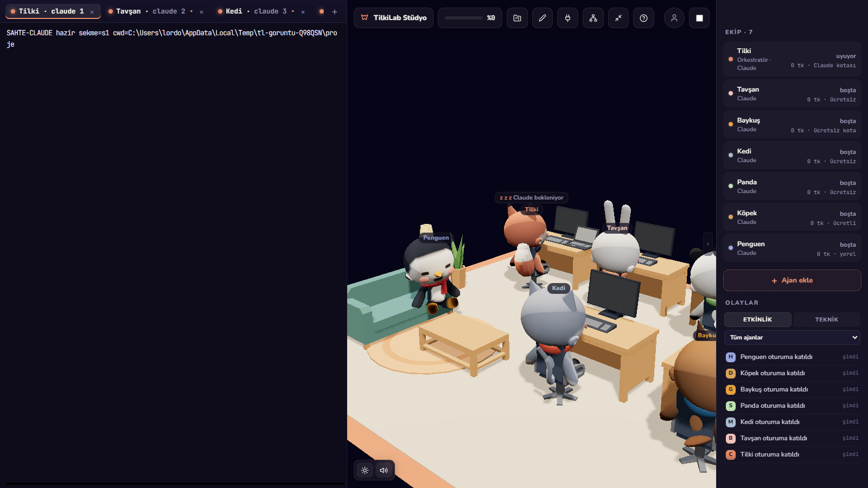Click the pencil edit icon
The width and height of the screenshot is (868, 488).
(x=542, y=18)
